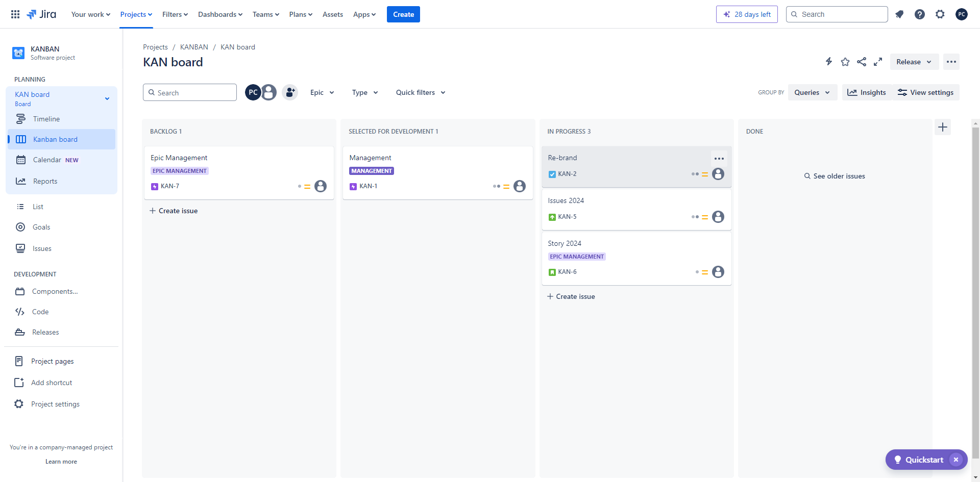This screenshot has height=482, width=980.
Task: Open Group by Queries dropdown
Action: coord(812,92)
